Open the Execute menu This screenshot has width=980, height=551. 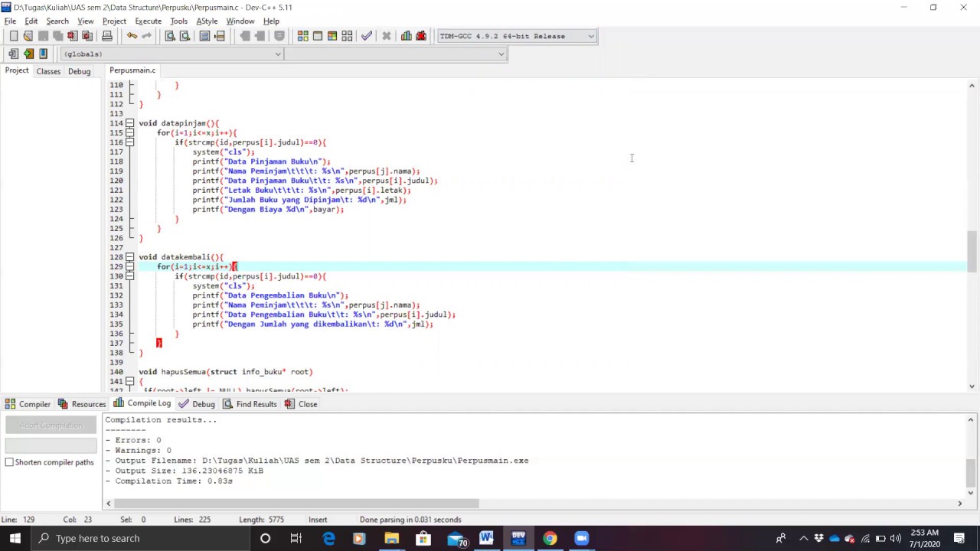[148, 21]
